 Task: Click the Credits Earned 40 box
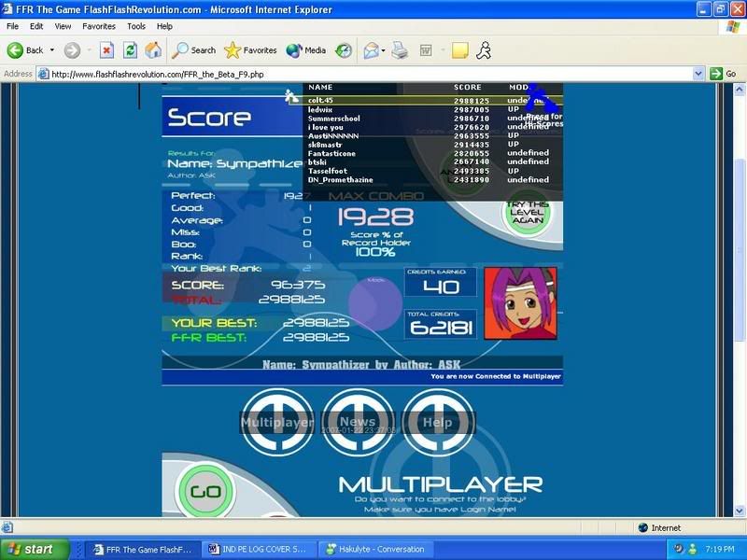441,282
